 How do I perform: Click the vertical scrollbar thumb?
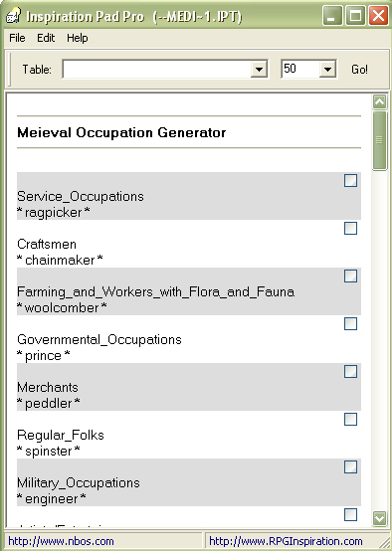pos(379,140)
